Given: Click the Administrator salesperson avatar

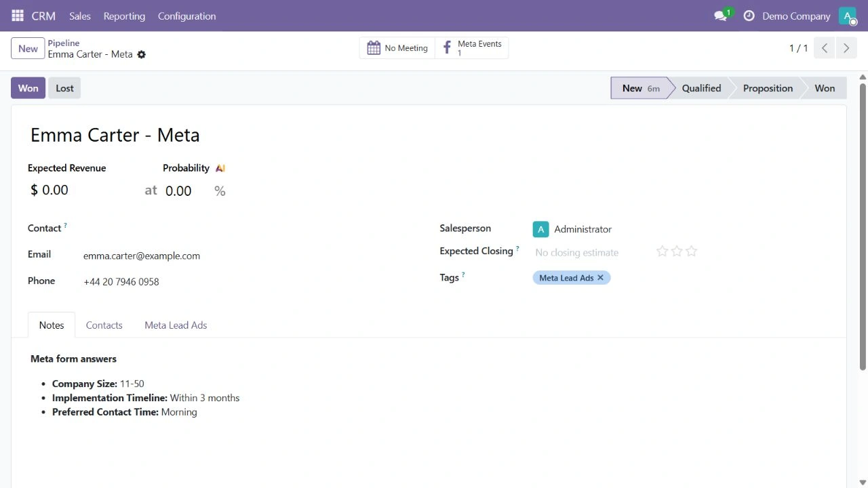Looking at the screenshot, I should tap(540, 229).
